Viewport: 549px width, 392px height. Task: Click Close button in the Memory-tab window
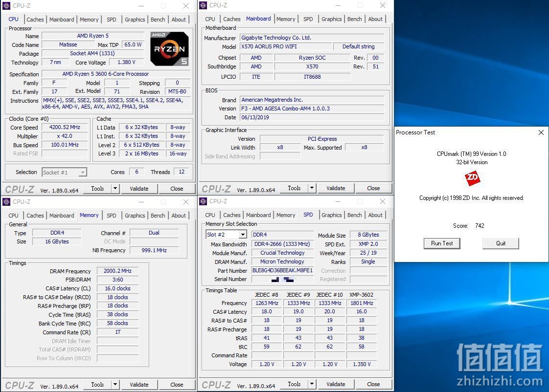[177, 385]
